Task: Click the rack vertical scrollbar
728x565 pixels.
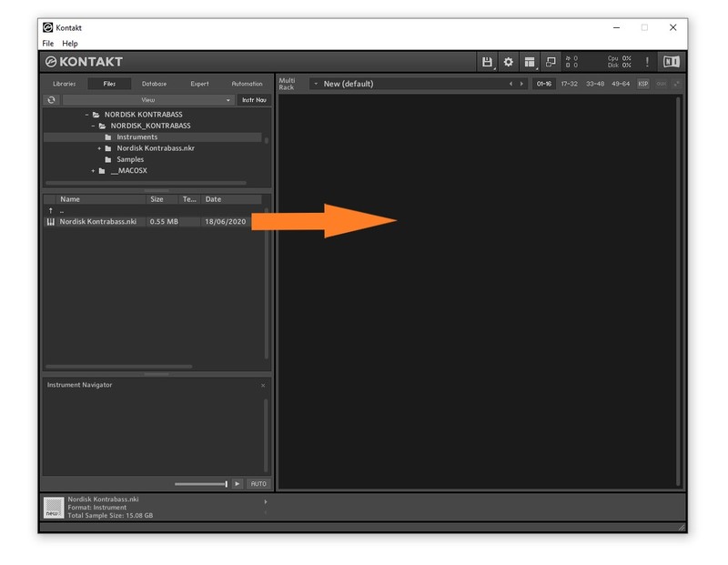Action: 678,290
